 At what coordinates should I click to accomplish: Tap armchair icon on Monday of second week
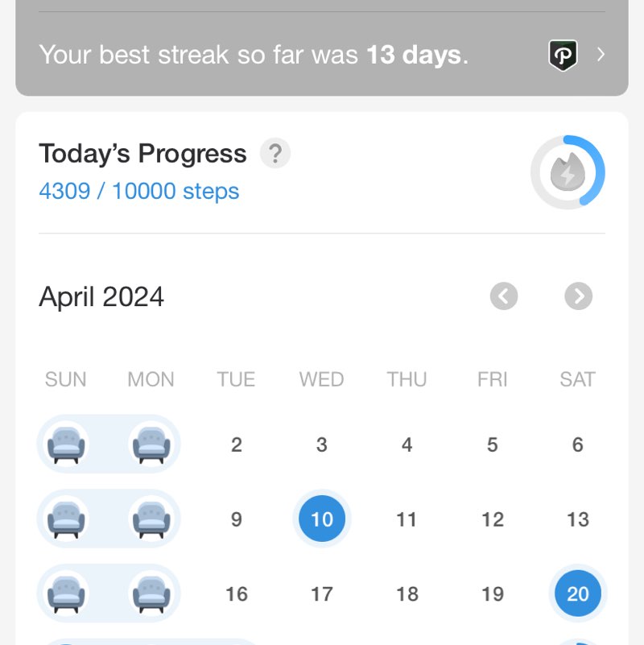[151, 519]
